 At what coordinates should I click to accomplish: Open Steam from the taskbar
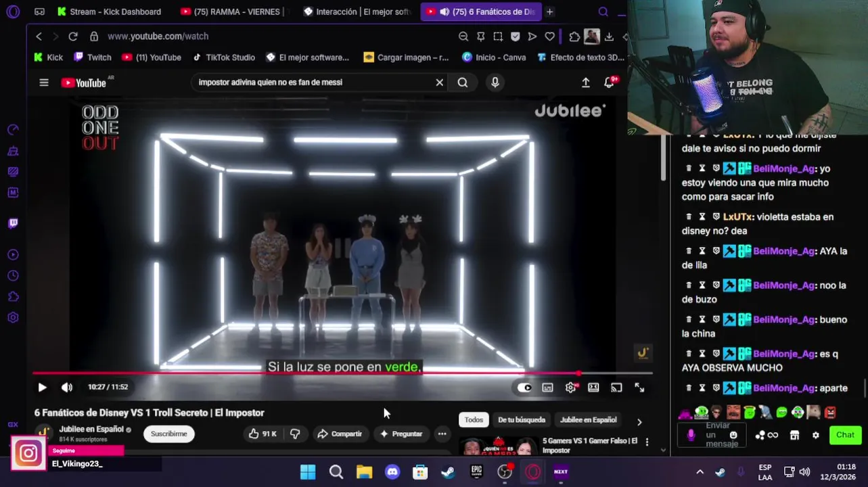[448, 471]
